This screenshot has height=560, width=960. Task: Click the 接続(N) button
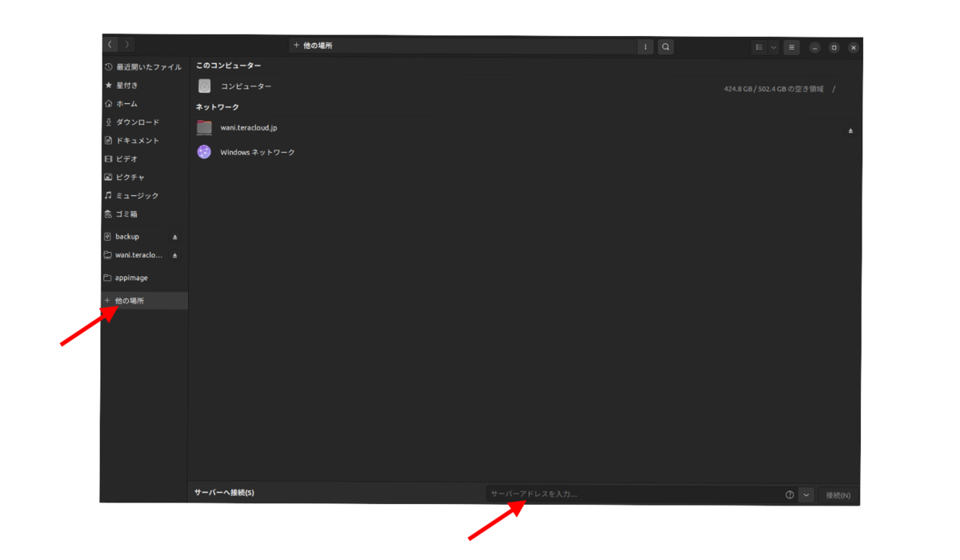[x=838, y=495]
